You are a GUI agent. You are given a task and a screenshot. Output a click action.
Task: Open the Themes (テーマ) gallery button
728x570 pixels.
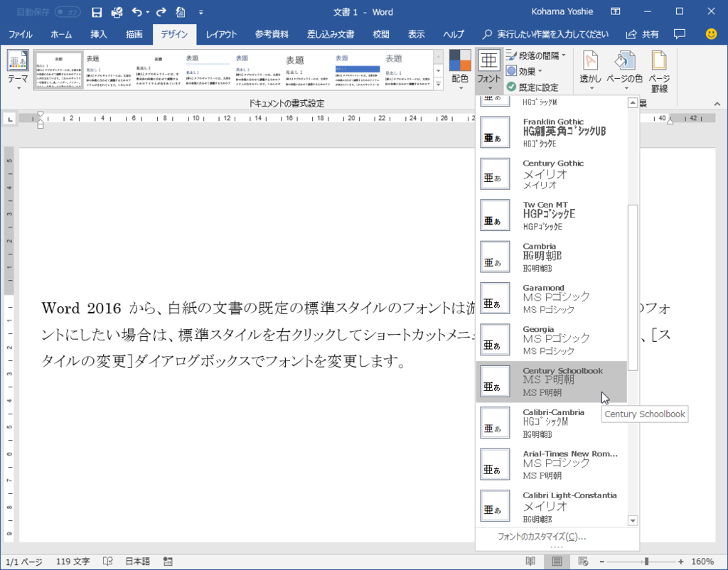(18, 70)
